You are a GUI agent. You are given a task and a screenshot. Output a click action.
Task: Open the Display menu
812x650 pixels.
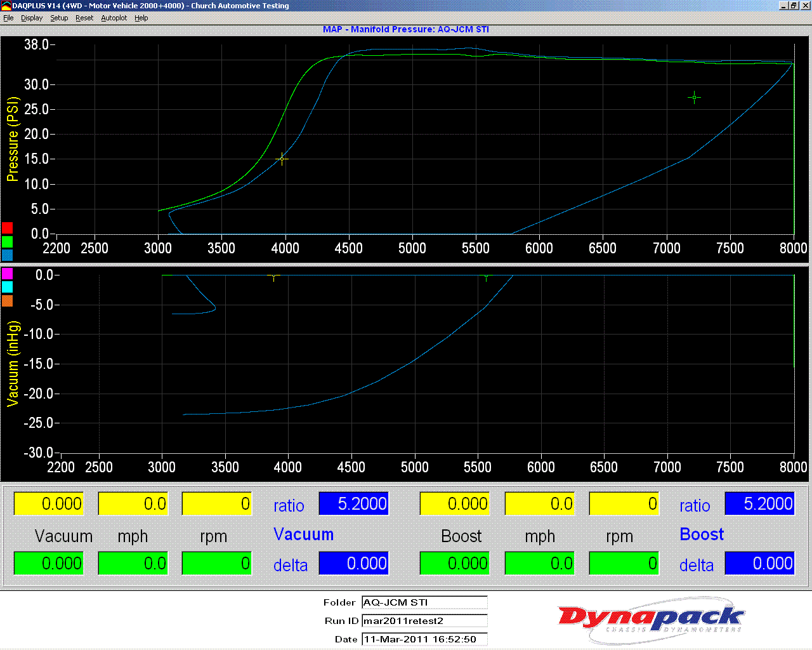coord(32,18)
